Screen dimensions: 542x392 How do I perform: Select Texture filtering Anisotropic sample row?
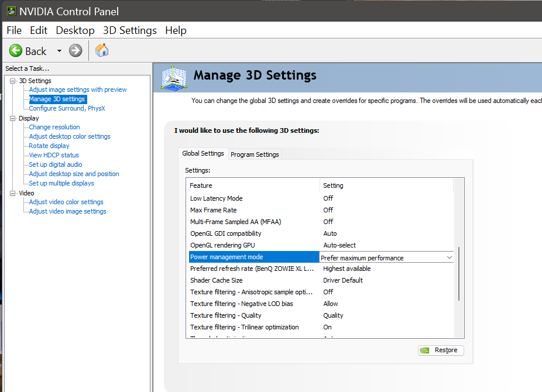tap(321, 292)
